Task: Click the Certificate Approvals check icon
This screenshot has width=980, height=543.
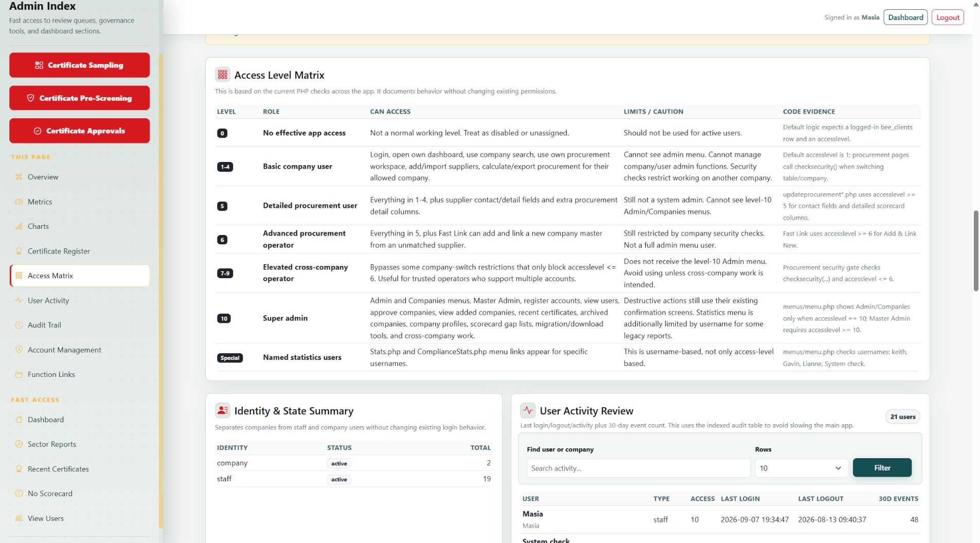Action: (x=38, y=131)
